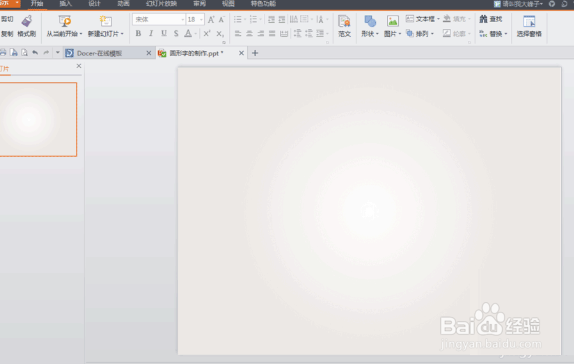574x364 pixels.
Task: Start slideshow from current slide icon
Action: (64, 21)
